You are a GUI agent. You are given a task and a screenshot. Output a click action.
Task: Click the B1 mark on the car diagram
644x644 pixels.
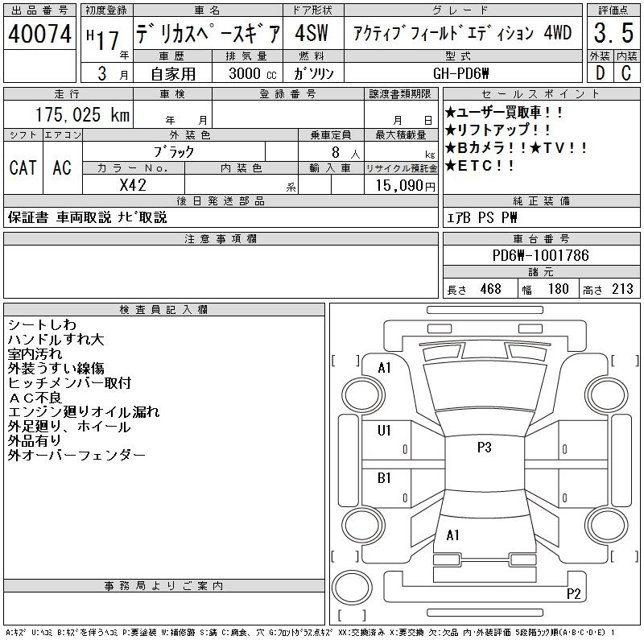[x=384, y=478]
